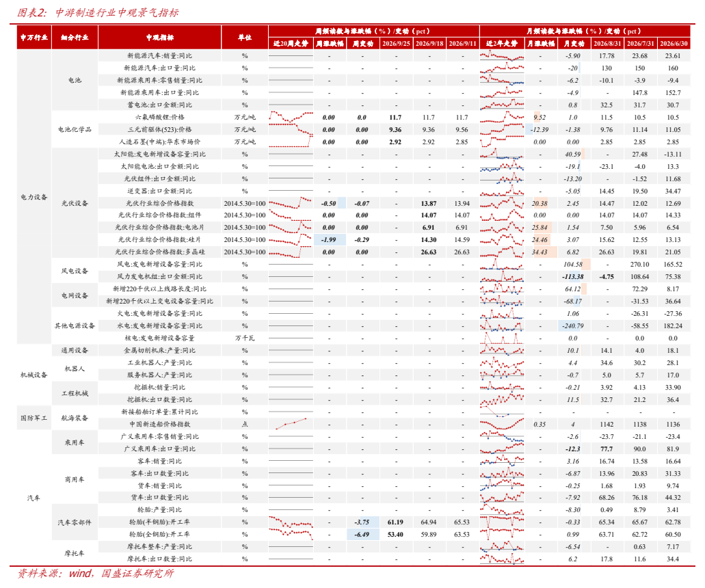
Task: Click the "61.19" semi-steel tire value
Action: tap(396, 522)
